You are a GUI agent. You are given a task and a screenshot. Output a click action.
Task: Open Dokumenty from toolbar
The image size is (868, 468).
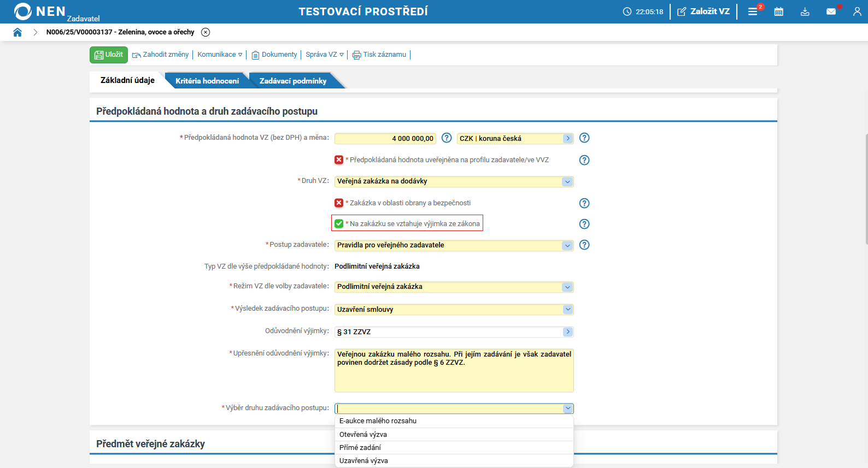point(274,55)
